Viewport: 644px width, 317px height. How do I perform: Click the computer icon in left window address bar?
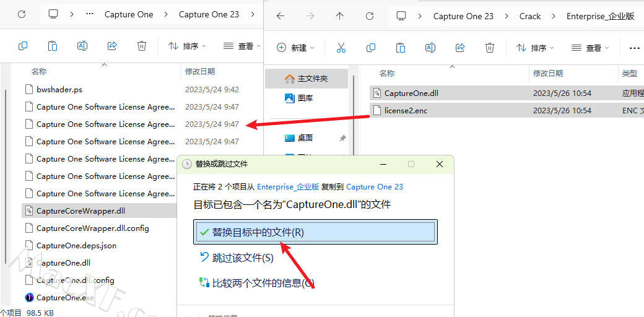coord(53,14)
